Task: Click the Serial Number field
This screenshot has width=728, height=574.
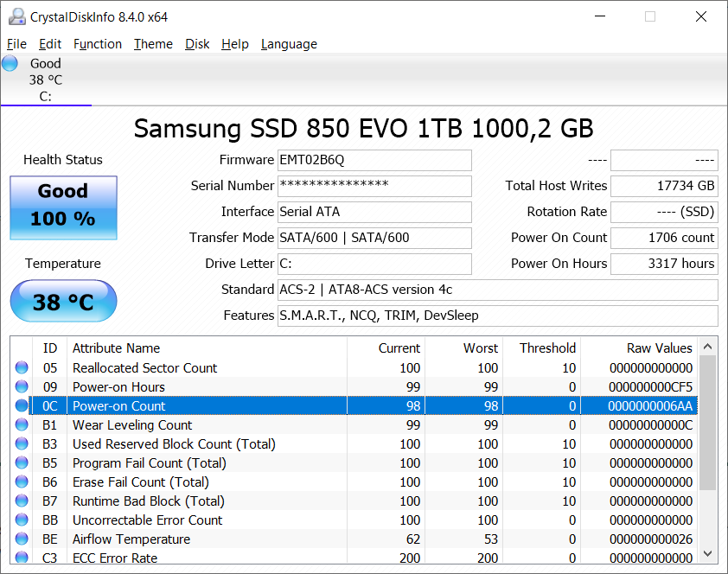Action: pyautogui.click(x=374, y=186)
